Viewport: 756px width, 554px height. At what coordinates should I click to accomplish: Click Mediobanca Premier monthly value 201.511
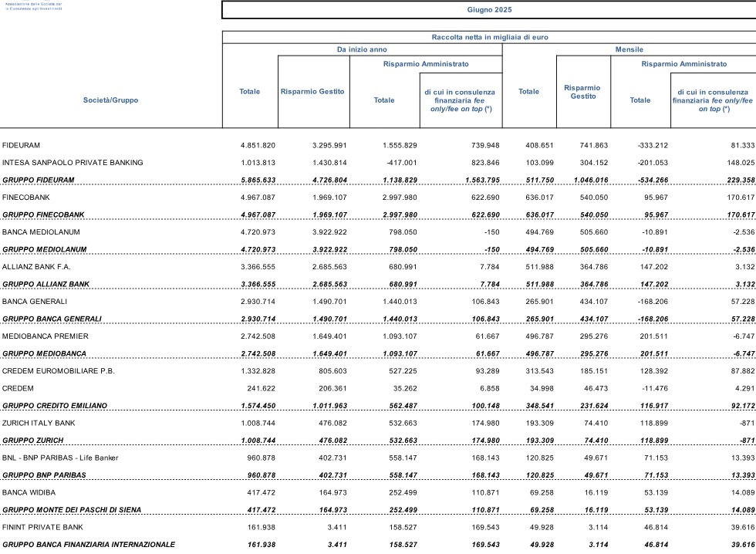click(x=654, y=336)
